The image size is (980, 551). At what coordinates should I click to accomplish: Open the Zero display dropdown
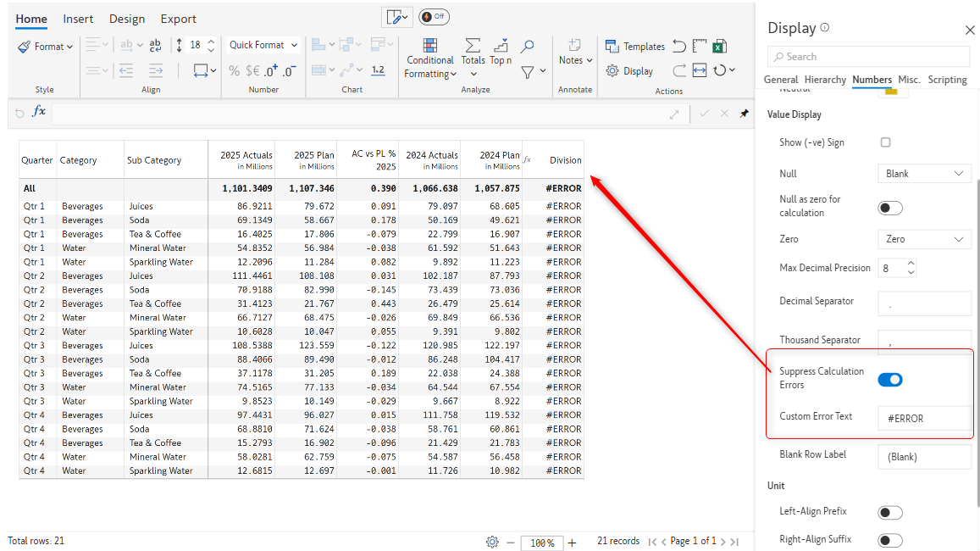tap(923, 240)
